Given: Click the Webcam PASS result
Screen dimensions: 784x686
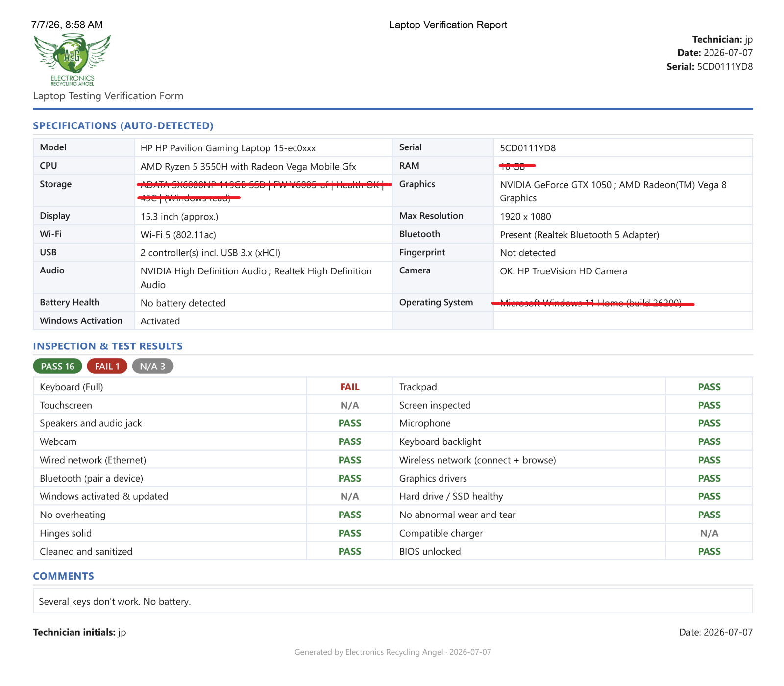Looking at the screenshot, I should click(350, 441).
